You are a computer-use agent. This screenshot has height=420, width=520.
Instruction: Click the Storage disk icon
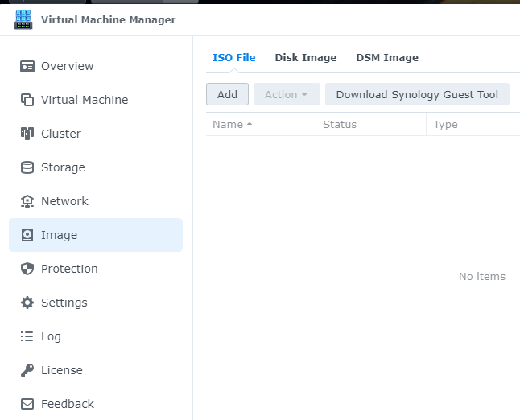pyautogui.click(x=27, y=167)
